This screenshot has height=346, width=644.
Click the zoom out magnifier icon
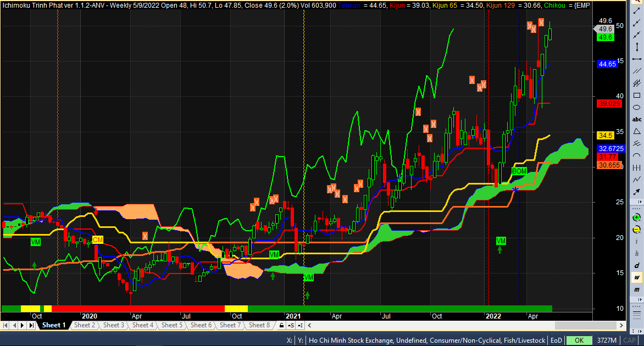(637, 229)
